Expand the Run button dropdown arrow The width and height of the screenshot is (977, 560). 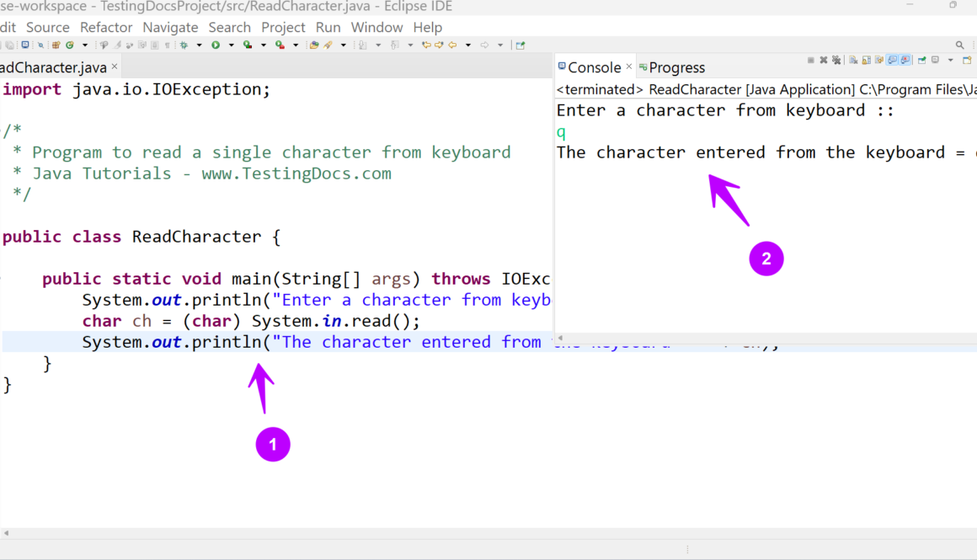click(231, 45)
